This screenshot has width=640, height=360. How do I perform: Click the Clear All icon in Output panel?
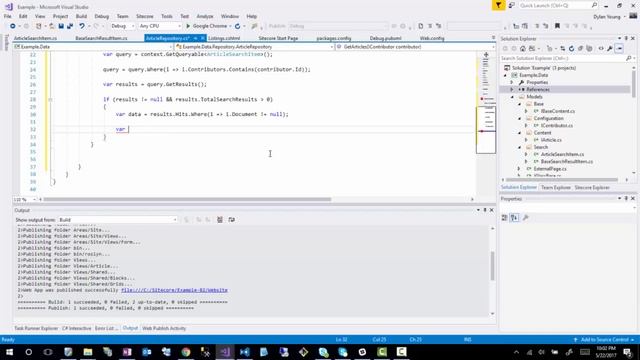click(x=220, y=220)
